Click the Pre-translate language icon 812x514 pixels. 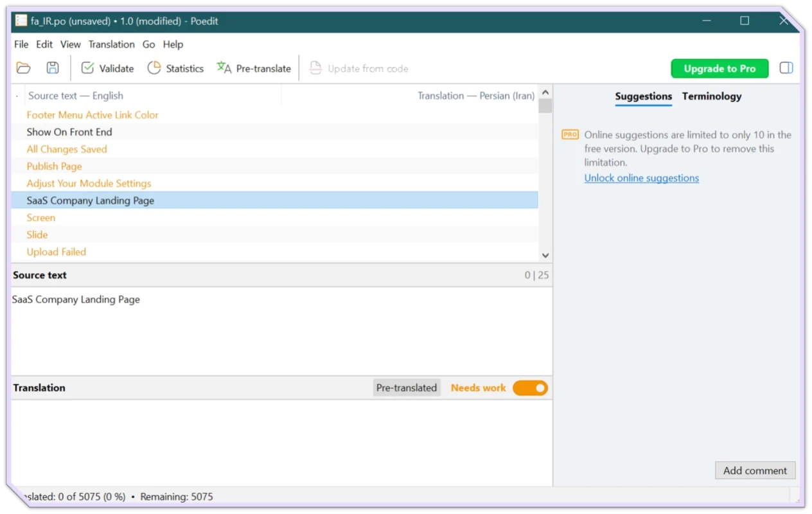point(224,68)
